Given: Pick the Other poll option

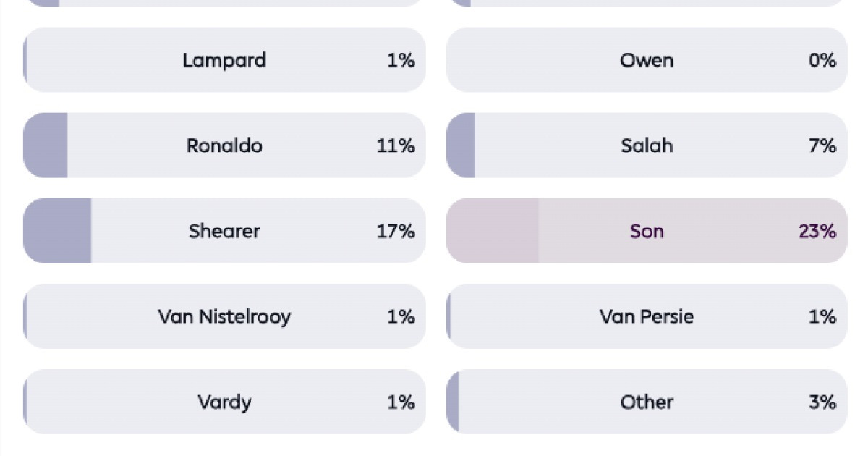Looking at the screenshot, I should pos(647,402).
